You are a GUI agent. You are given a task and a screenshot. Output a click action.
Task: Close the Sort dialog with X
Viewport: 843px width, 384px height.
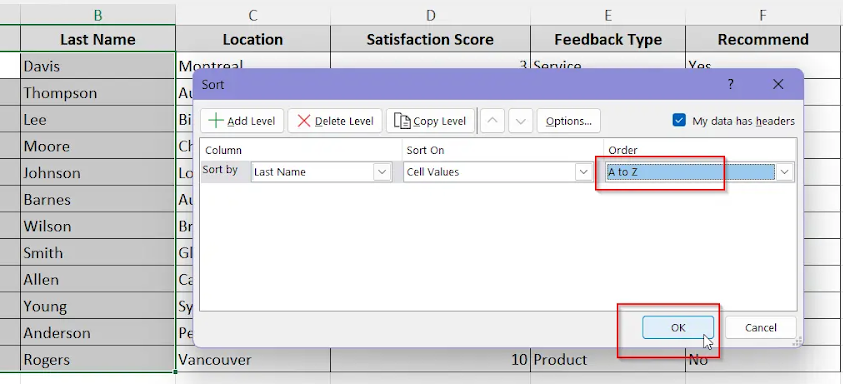coord(778,84)
